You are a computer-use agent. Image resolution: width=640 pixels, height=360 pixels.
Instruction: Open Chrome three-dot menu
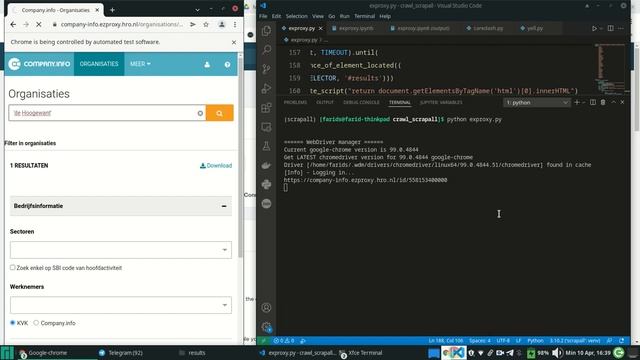pyautogui.click(x=235, y=24)
